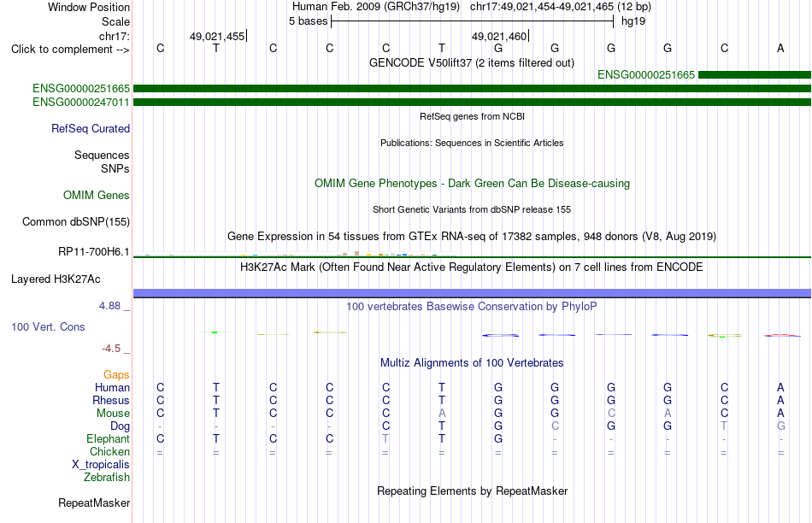The width and height of the screenshot is (812, 523).
Task: Open Repeating Elements by RepeatMasker title
Action: click(472, 491)
